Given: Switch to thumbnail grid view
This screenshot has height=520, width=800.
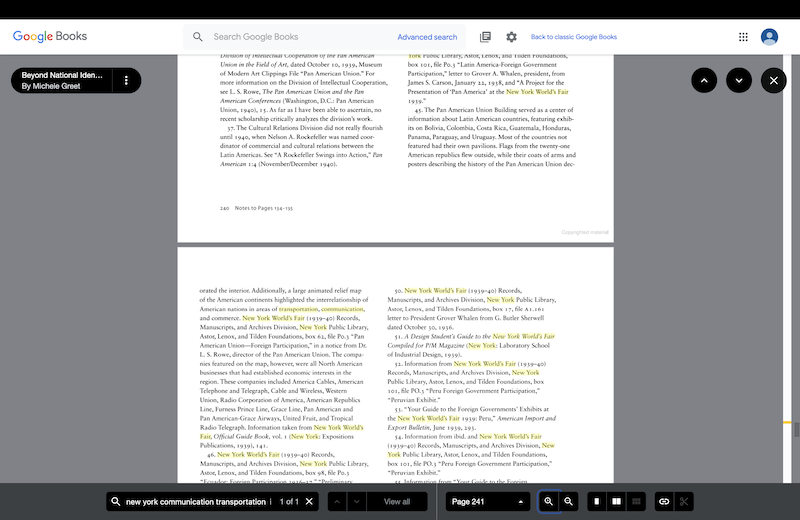Looking at the screenshot, I should point(635,501).
